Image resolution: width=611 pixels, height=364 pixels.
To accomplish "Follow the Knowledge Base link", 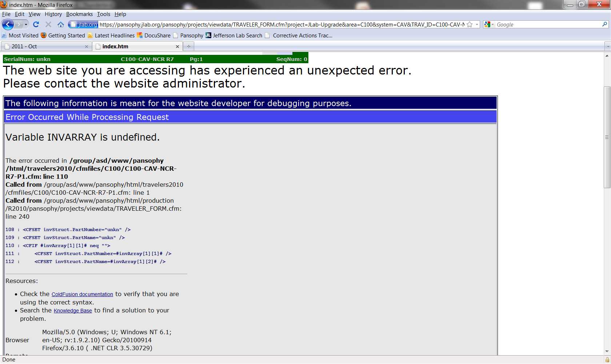I will coord(73,311).
